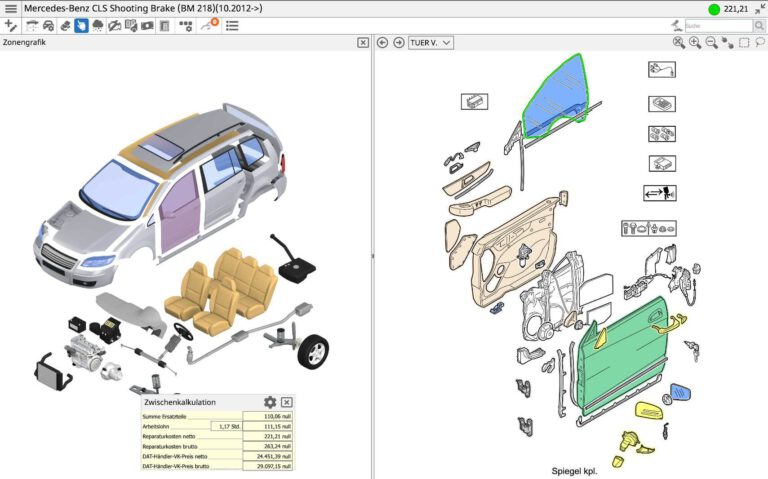
Task: Click the arrow icon with orange badge
Action: pyautogui.click(x=209, y=25)
